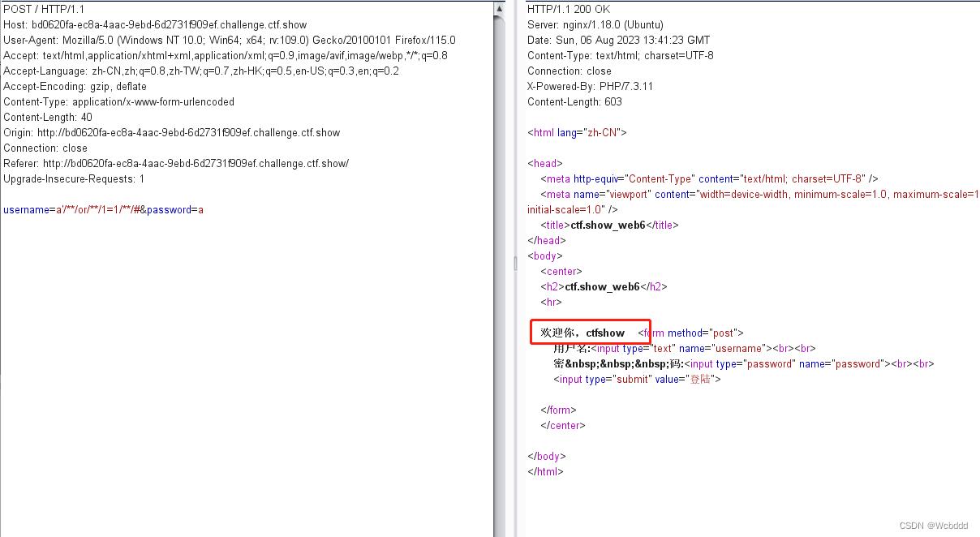Click the request pane vertical scrollbar thumb

(499, 276)
